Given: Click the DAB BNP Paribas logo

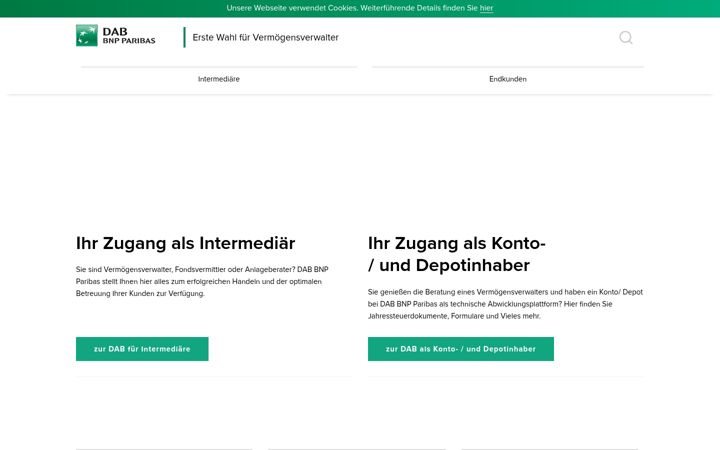Looking at the screenshot, I should [x=116, y=36].
